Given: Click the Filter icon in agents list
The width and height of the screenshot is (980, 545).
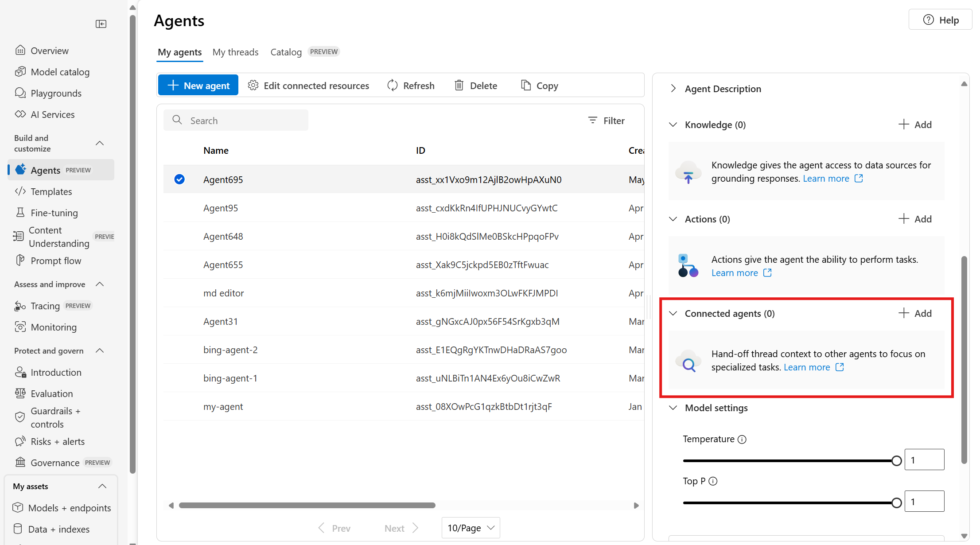Looking at the screenshot, I should click(x=592, y=120).
